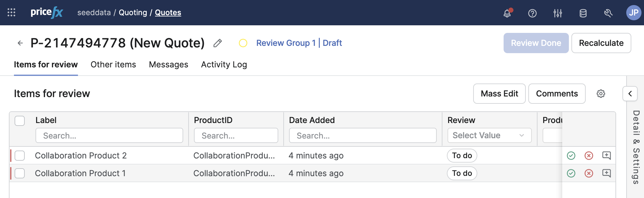The width and height of the screenshot is (644, 198).
Task: Check the Collaboration Product 2 row checkbox
Action: [x=20, y=156]
